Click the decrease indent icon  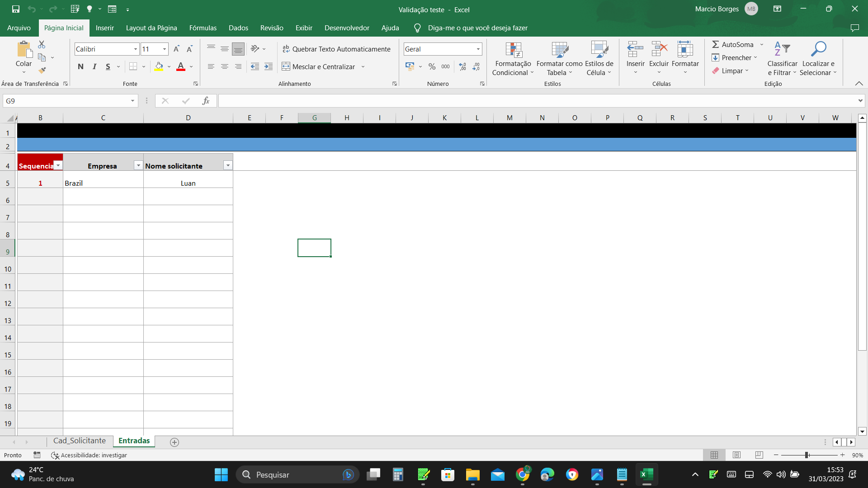point(255,66)
